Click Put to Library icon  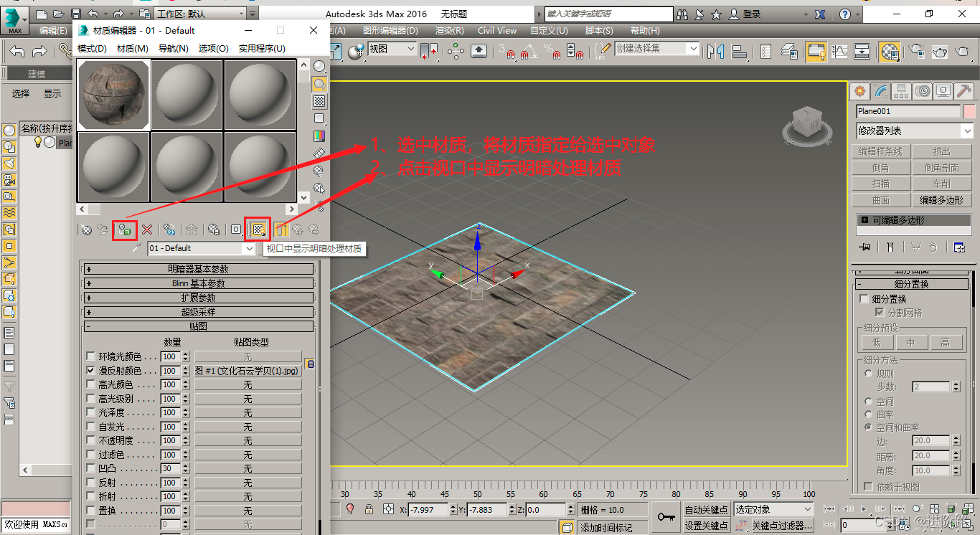[214, 229]
